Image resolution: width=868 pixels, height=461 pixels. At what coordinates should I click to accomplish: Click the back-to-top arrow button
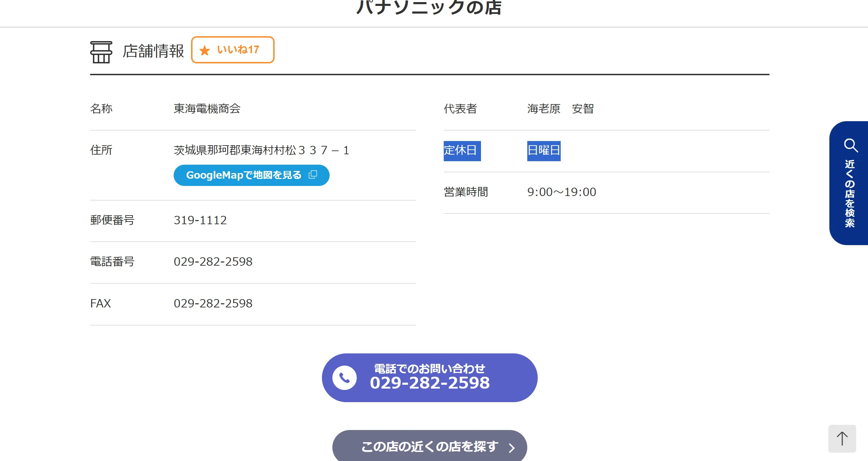(842, 438)
